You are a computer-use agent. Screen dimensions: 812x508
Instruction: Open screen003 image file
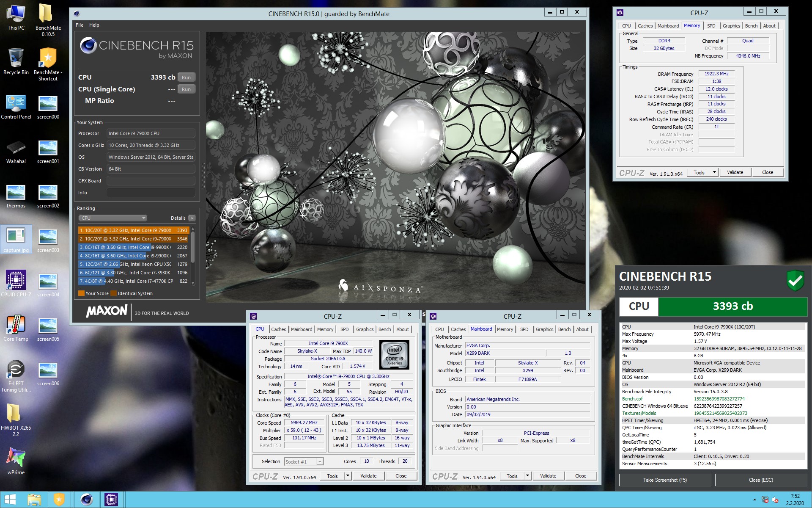coord(48,240)
